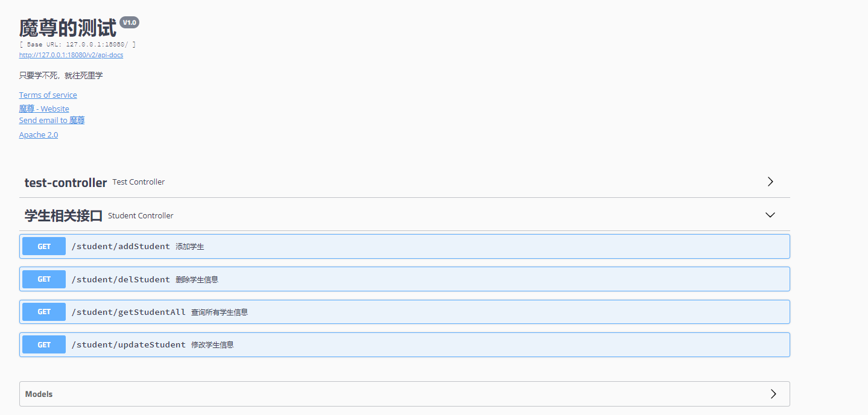Click GET badge for getStudentAll
This screenshot has height=415, width=868.
coord(44,312)
